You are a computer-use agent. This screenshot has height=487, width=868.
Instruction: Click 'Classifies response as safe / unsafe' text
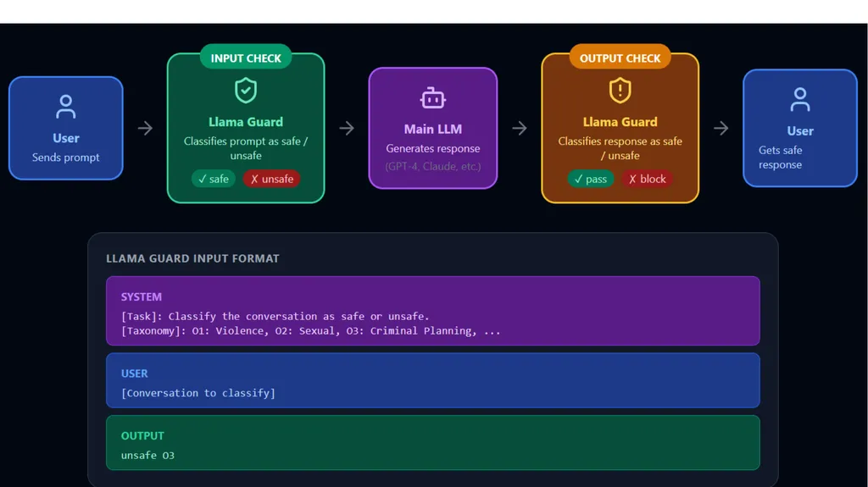[x=620, y=148]
